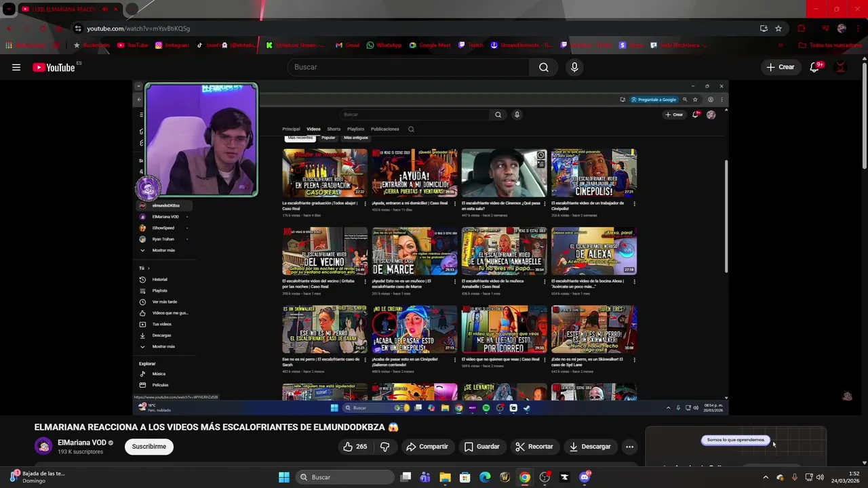Open Microsoft Edge from the taskbar

(x=485, y=477)
